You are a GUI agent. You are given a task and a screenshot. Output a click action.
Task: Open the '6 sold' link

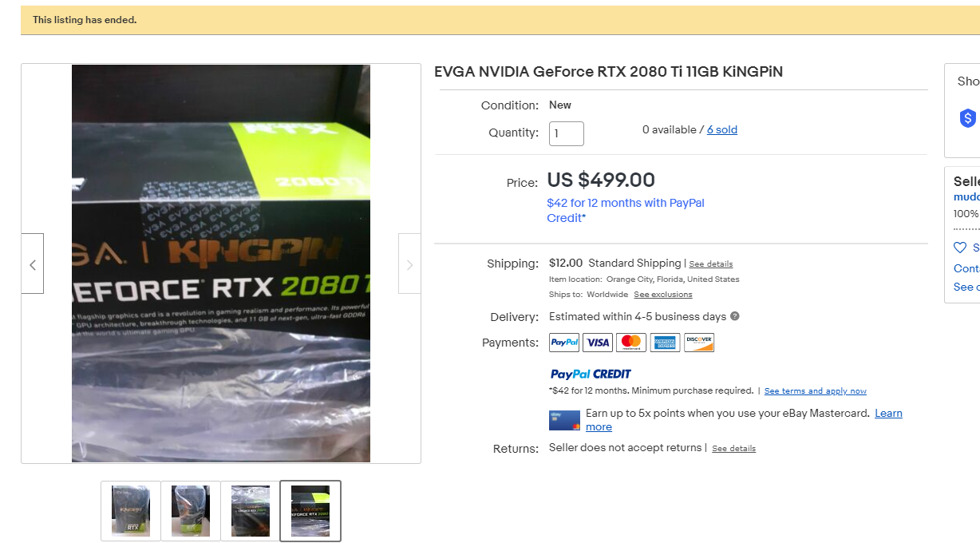tap(722, 129)
